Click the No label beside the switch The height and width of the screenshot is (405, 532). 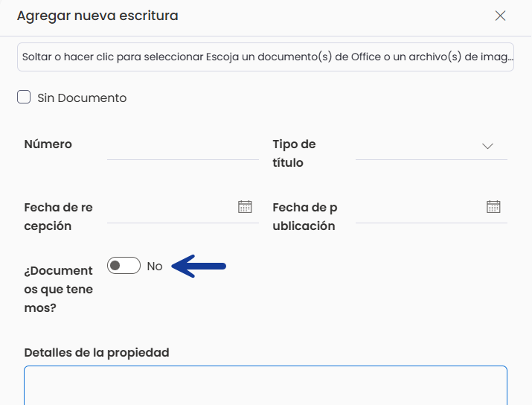(155, 266)
